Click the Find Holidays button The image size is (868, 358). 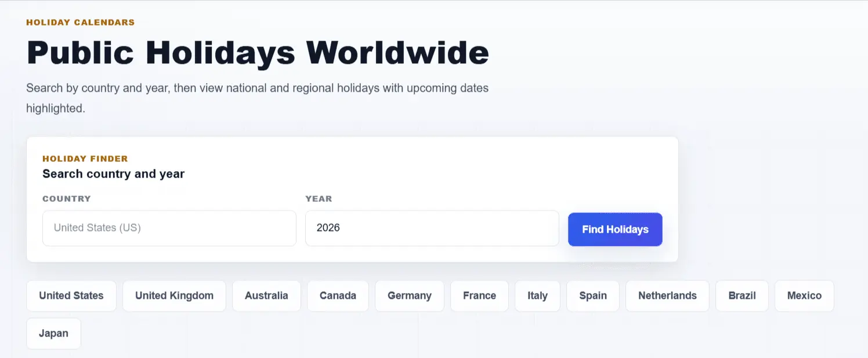615,229
